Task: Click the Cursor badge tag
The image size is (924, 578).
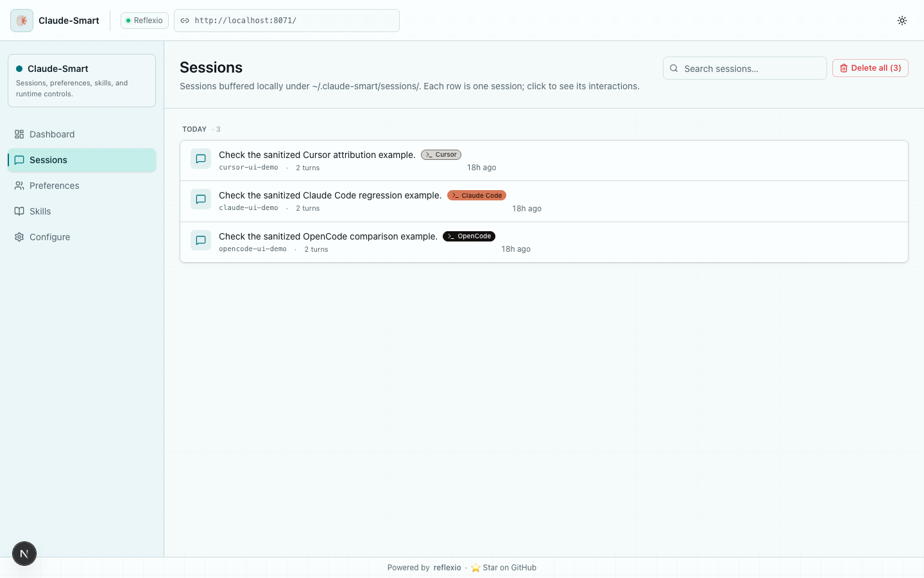Action: point(441,155)
